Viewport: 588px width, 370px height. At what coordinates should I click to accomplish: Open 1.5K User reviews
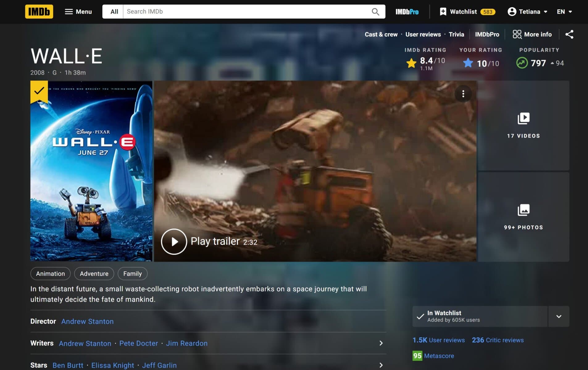(x=439, y=340)
